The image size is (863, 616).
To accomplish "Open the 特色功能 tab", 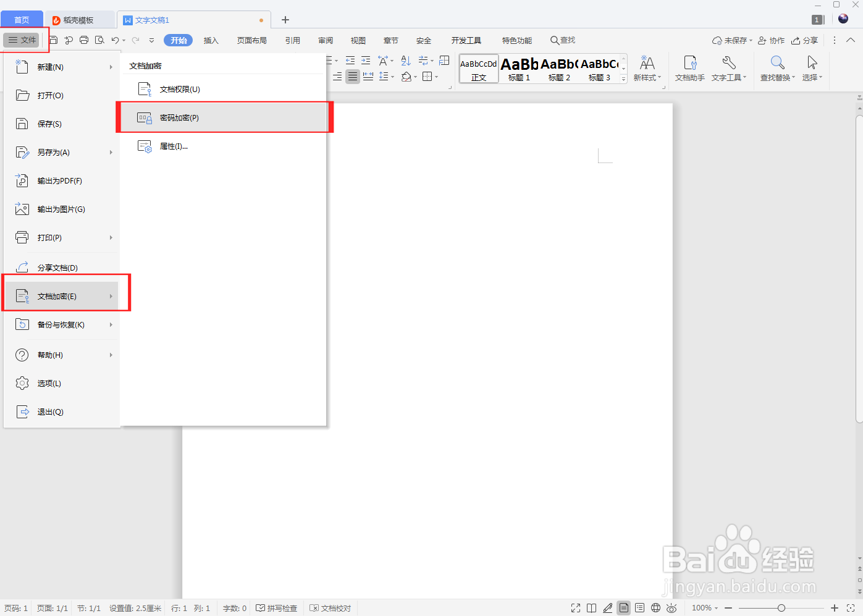I will [517, 41].
